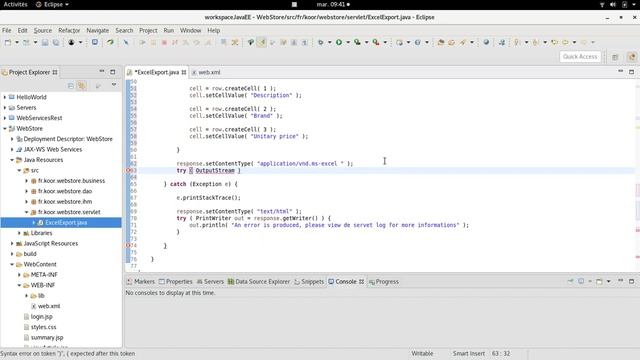Collapse the Java Resources node

pos(12,160)
